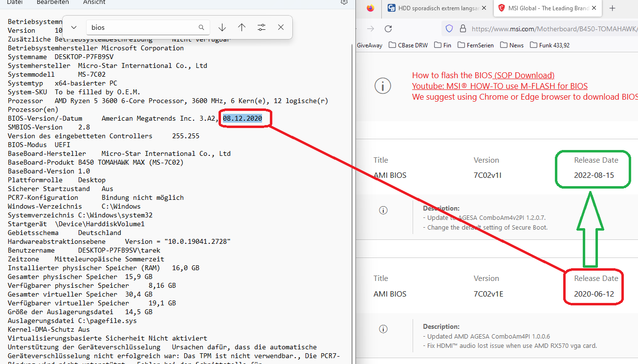The image size is (638, 364).
Task: Click the 'SMBIOS-Version 2.8' line
Action: [x=49, y=127]
